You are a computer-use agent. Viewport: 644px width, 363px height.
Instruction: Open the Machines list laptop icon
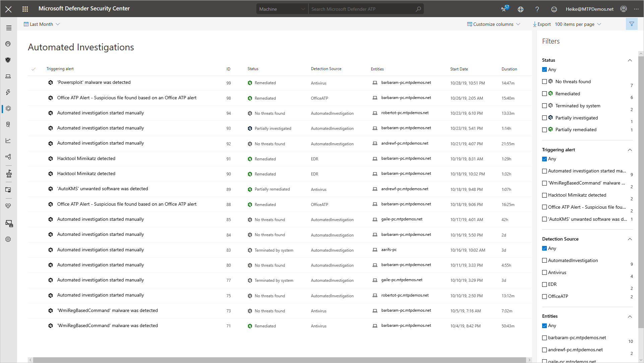(8, 76)
